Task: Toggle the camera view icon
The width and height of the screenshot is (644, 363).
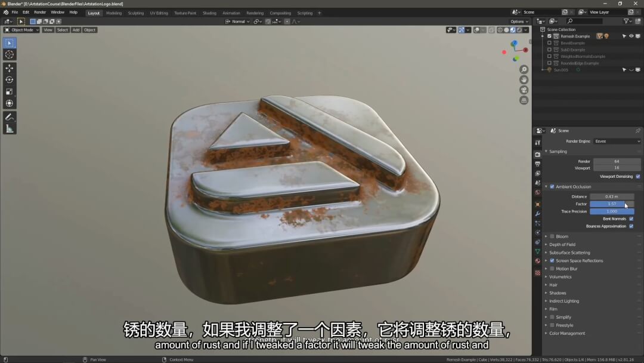Action: (x=524, y=90)
